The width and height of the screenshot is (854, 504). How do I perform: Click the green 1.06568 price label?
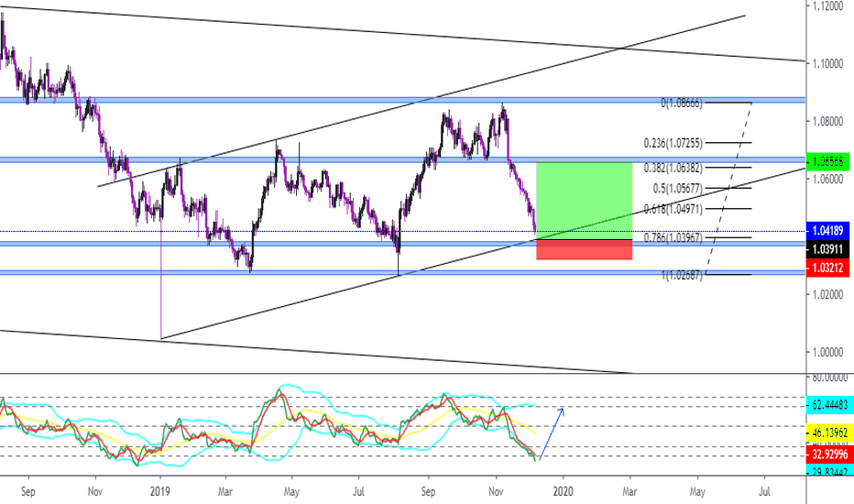click(827, 162)
